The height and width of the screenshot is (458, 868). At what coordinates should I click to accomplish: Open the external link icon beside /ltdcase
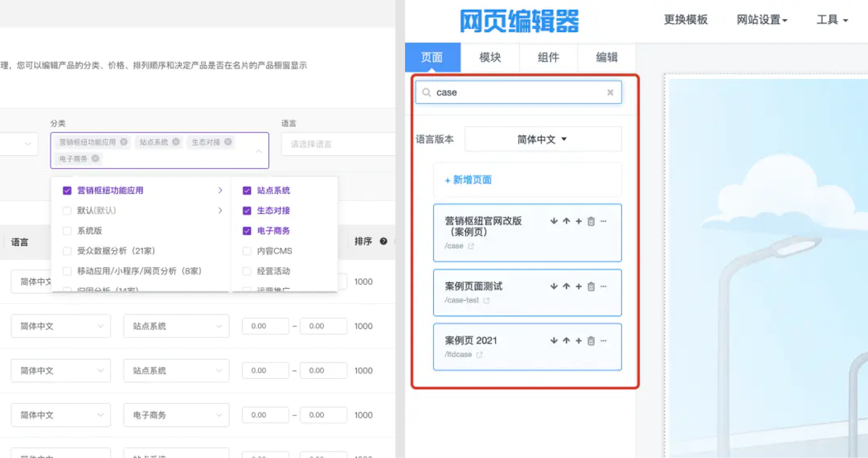(x=480, y=354)
